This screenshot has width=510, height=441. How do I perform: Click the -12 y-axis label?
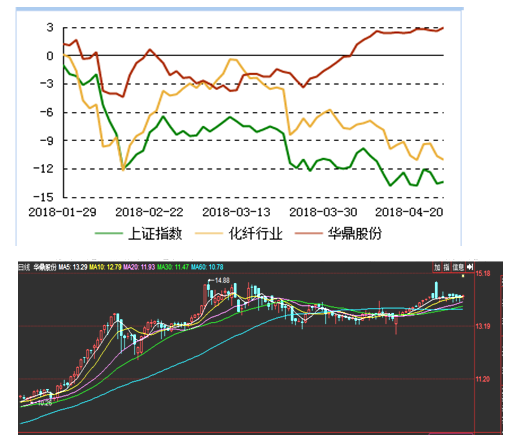(x=43, y=169)
